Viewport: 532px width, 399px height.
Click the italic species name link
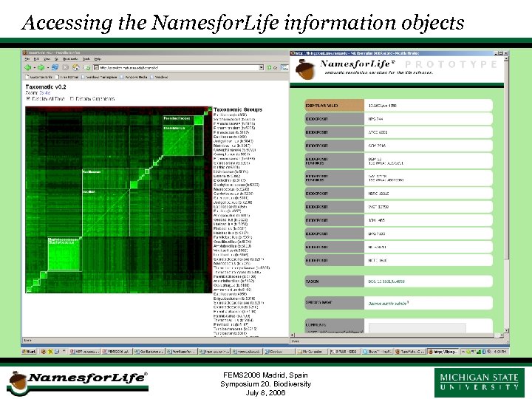coord(388,304)
